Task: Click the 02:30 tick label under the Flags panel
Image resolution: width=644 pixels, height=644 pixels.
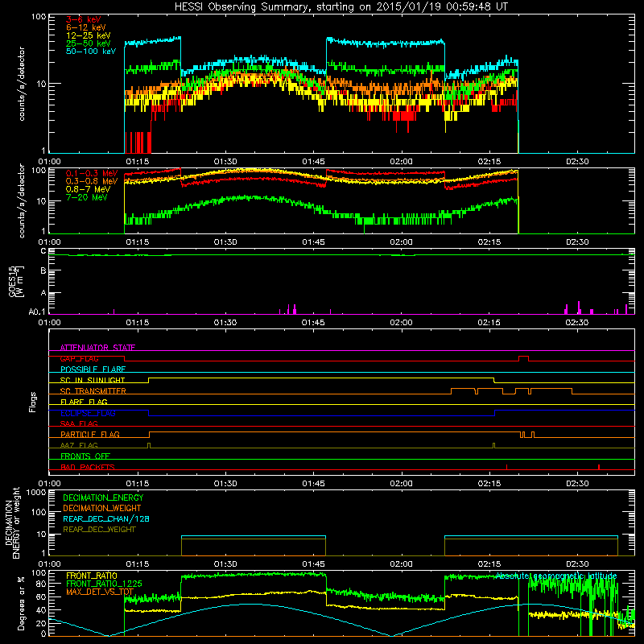Action: [577, 484]
